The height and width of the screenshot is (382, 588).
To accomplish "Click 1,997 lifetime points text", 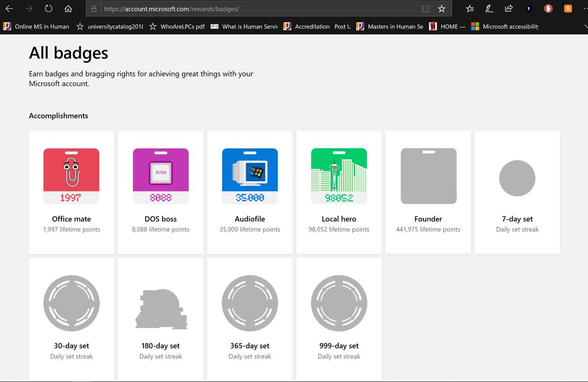I will [x=72, y=229].
